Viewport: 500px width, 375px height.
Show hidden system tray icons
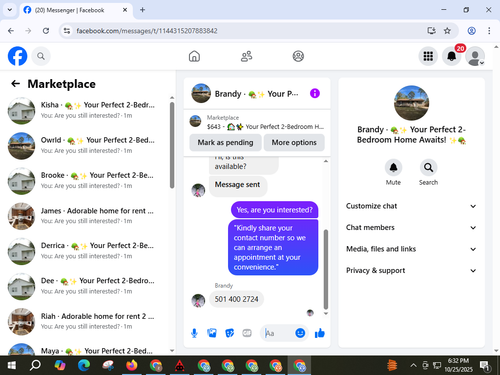[413, 366]
